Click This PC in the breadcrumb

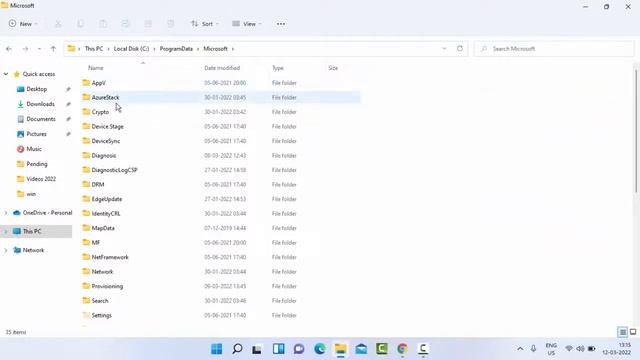point(94,49)
